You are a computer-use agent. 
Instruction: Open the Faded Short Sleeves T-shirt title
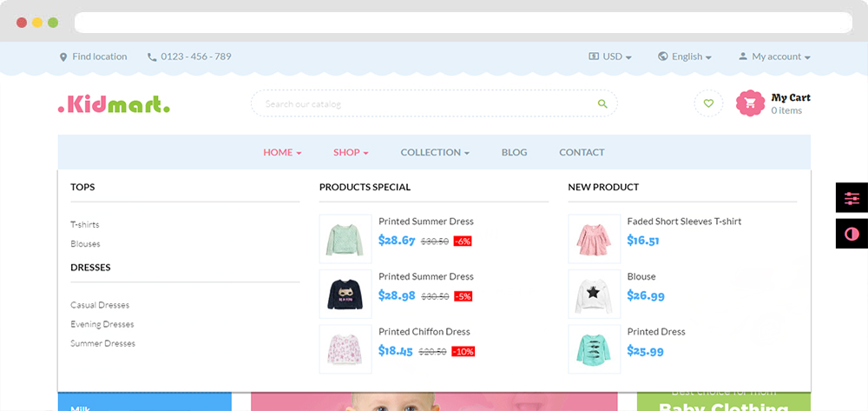684,222
